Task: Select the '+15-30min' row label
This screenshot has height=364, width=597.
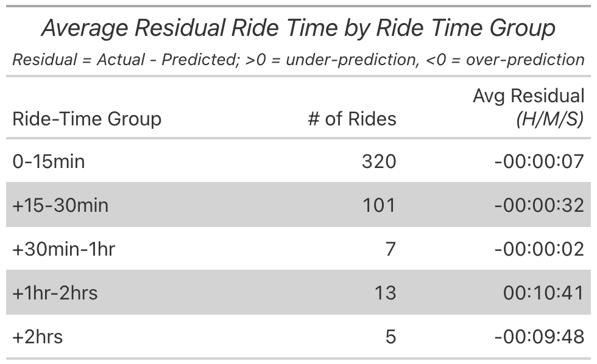Action: click(60, 205)
